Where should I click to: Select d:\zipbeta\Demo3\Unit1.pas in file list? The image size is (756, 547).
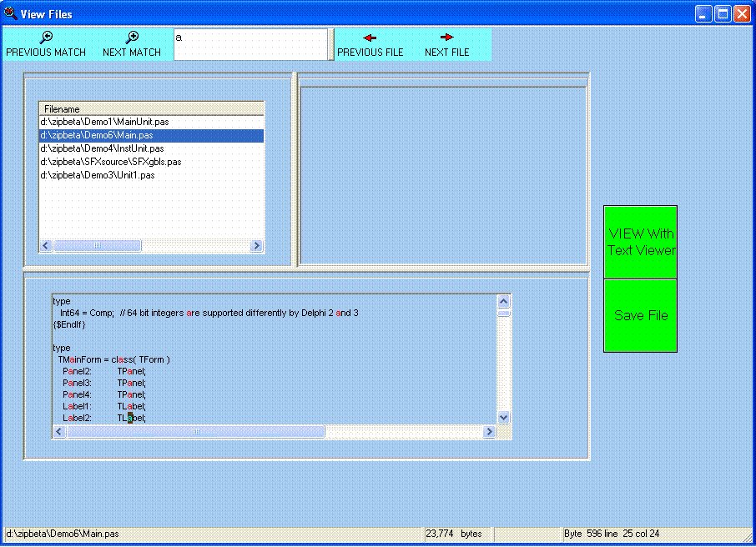(x=151, y=175)
